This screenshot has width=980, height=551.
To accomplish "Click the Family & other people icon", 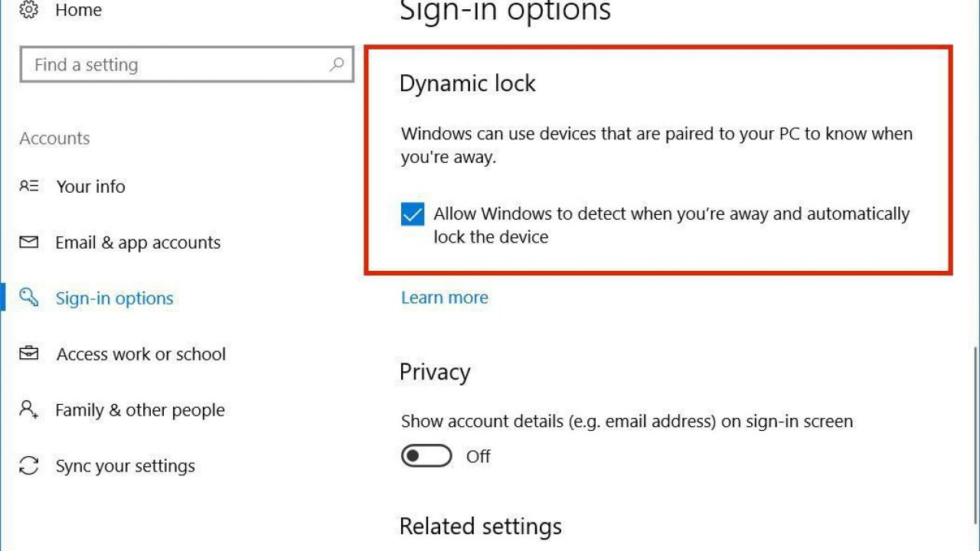I will [x=29, y=409].
